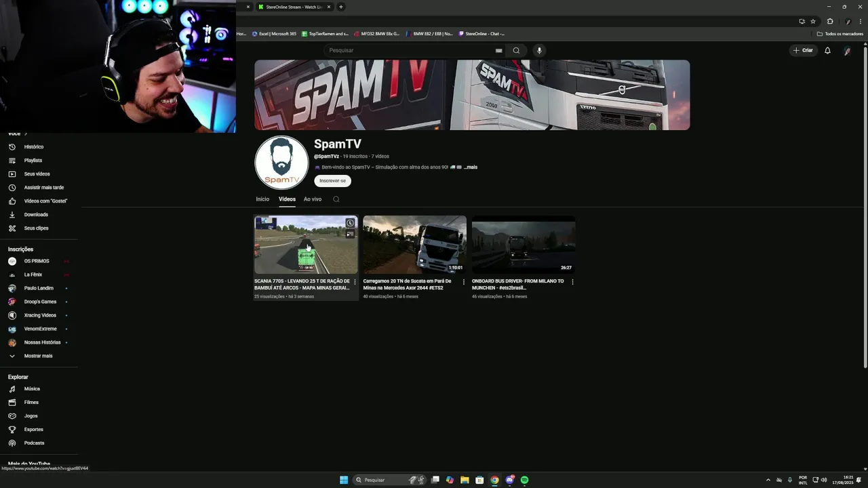Viewport: 868px width, 488px height.
Task: Add the SCANIA 770S video to watch later
Action: (350, 223)
